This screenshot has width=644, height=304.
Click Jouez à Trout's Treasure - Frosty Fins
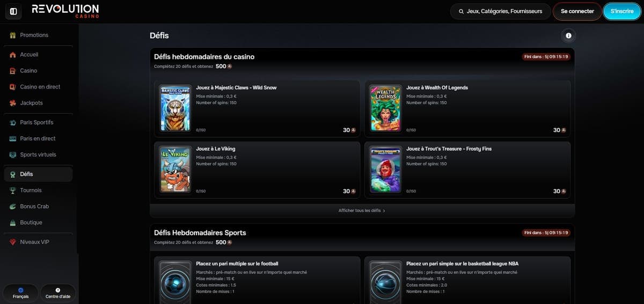pyautogui.click(x=449, y=149)
